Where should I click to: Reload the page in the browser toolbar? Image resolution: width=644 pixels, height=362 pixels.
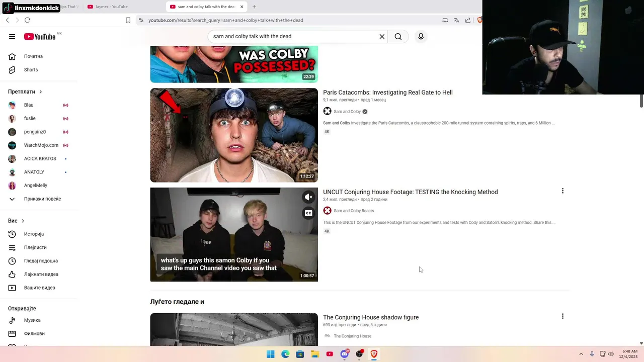pyautogui.click(x=27, y=20)
